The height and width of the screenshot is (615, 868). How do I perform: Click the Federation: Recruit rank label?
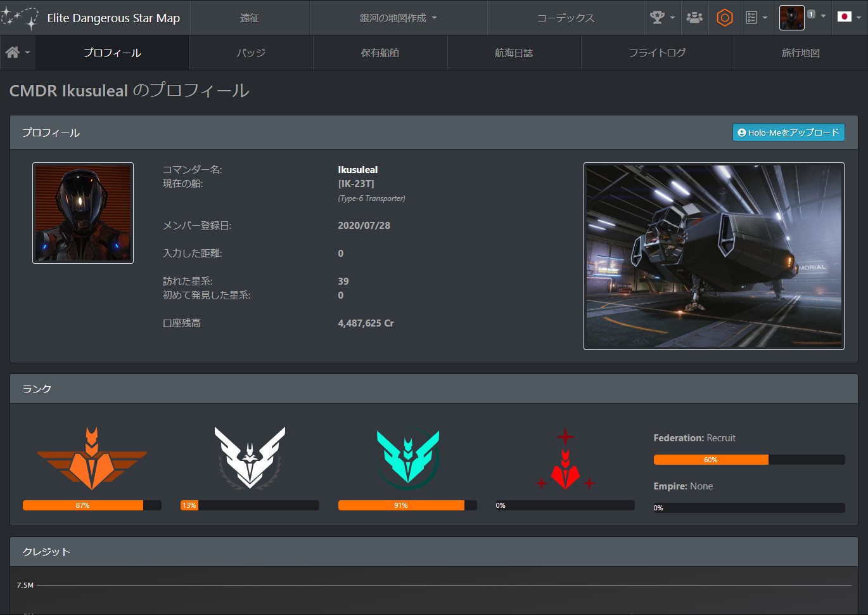pos(694,437)
